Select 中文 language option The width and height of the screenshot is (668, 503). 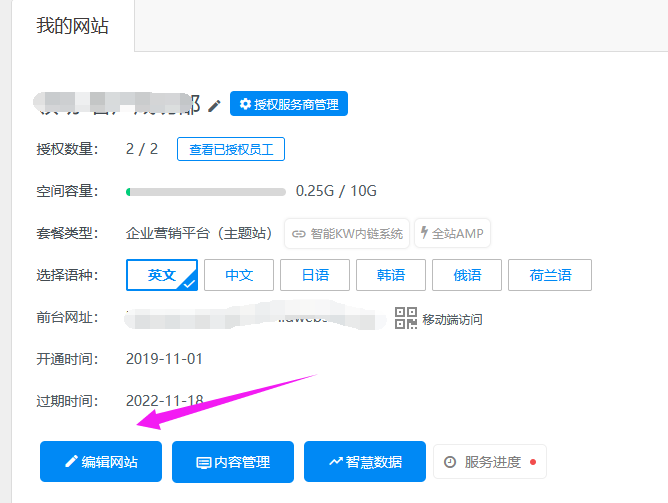pos(239,275)
